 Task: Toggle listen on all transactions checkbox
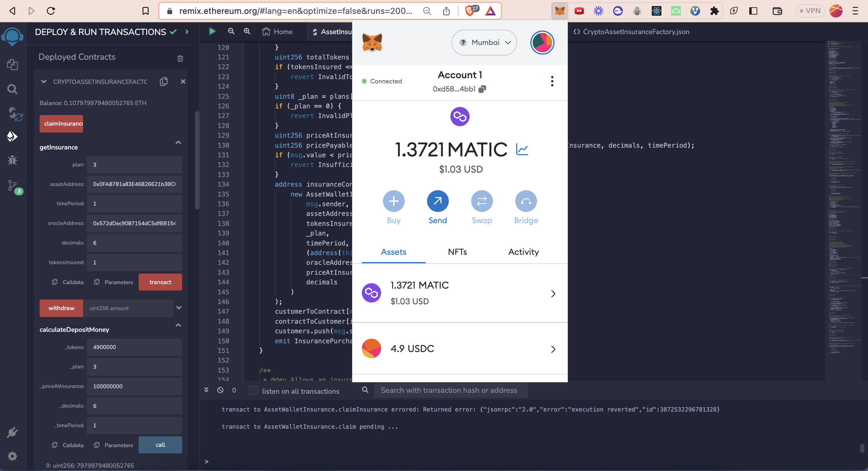pos(253,390)
